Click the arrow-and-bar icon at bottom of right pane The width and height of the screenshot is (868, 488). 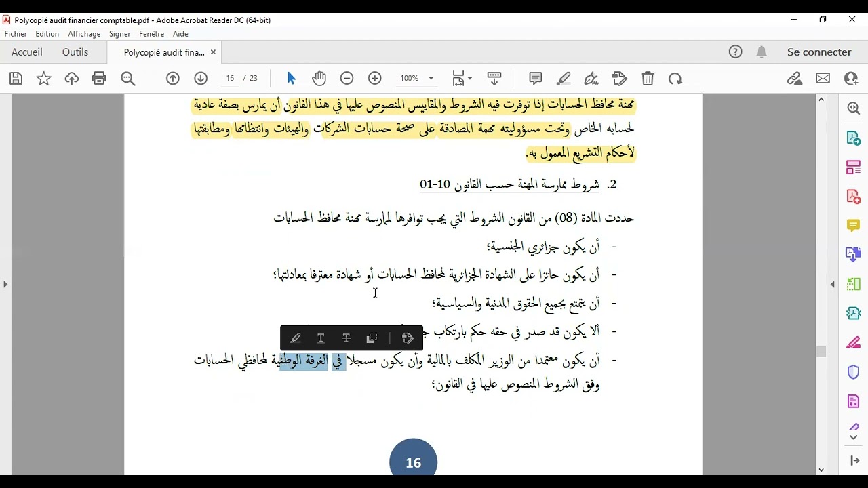click(x=854, y=461)
